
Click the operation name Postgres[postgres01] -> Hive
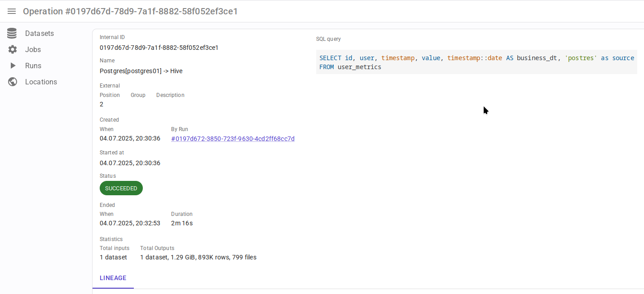click(x=141, y=71)
